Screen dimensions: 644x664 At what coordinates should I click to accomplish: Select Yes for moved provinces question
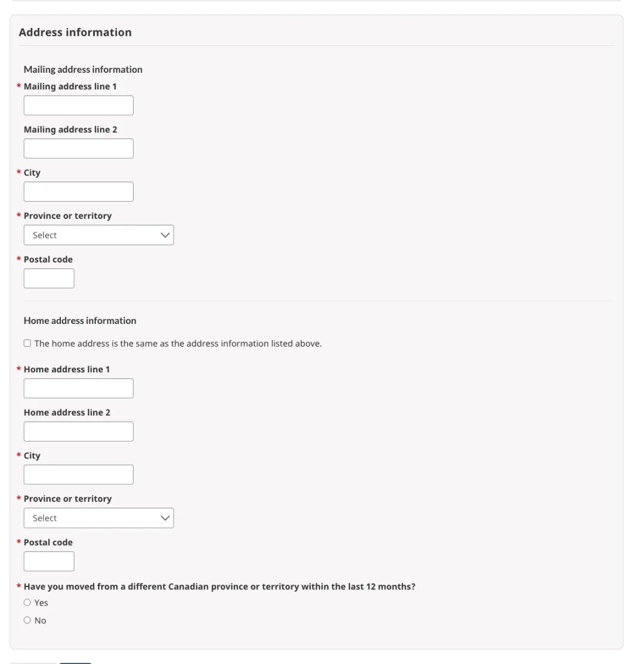click(x=27, y=603)
